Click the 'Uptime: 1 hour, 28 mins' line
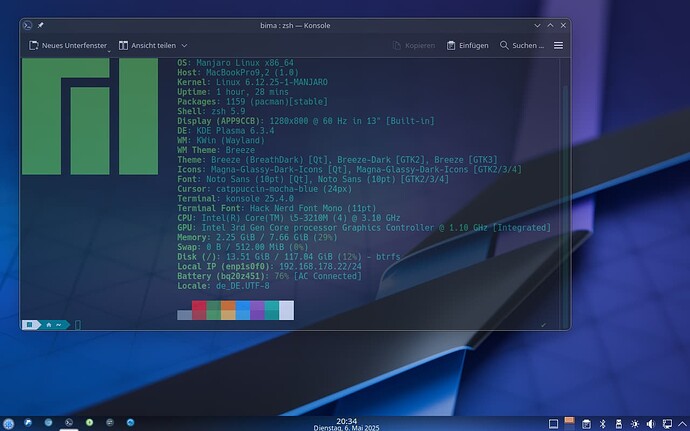690x431 pixels. pyautogui.click(x=233, y=92)
